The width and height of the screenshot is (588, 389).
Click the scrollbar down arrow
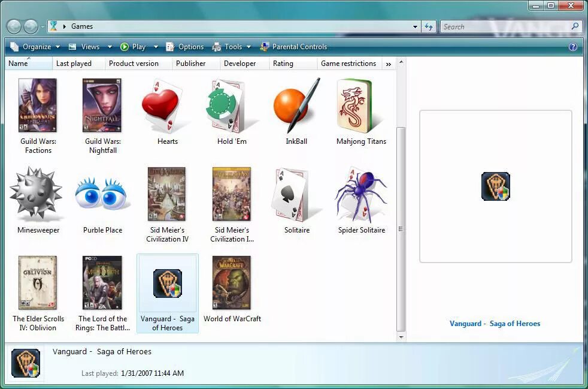pos(401,337)
